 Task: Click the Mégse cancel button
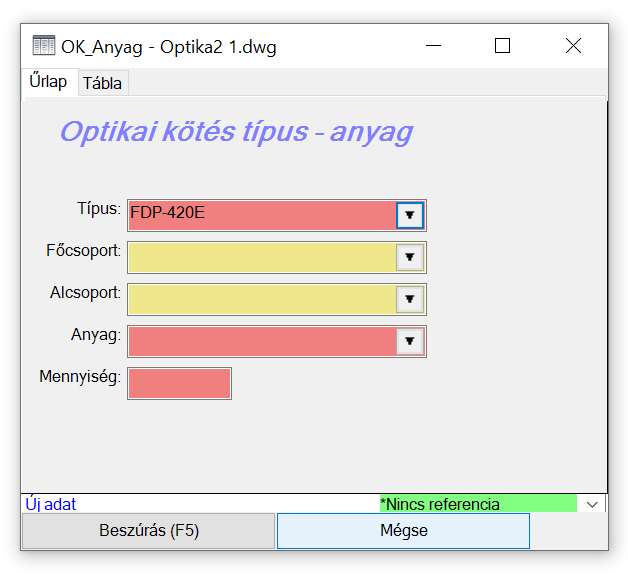tap(403, 531)
